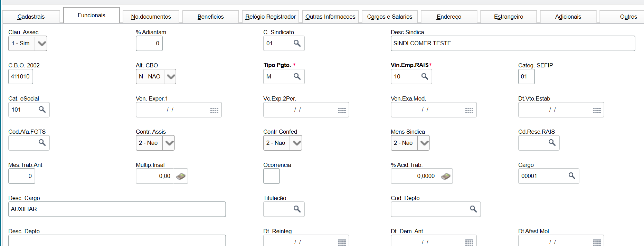Image resolution: width=644 pixels, height=246 pixels.
Task: Open the Beneficios tab
Action: [210, 17]
